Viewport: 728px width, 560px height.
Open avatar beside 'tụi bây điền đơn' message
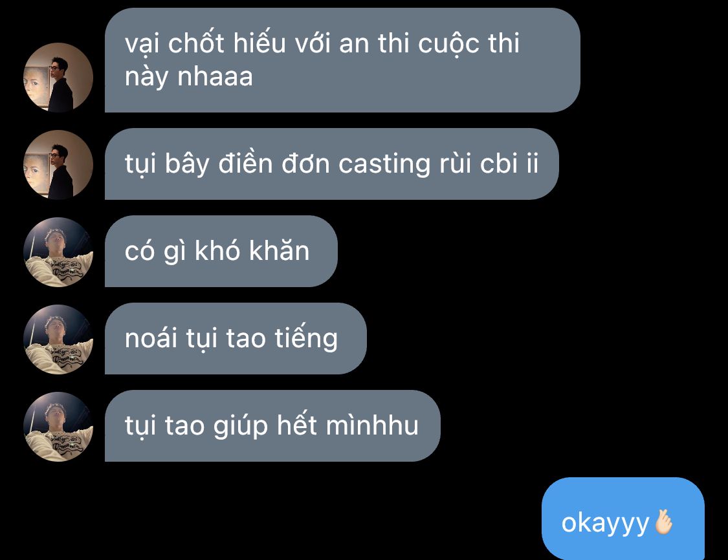(58, 165)
